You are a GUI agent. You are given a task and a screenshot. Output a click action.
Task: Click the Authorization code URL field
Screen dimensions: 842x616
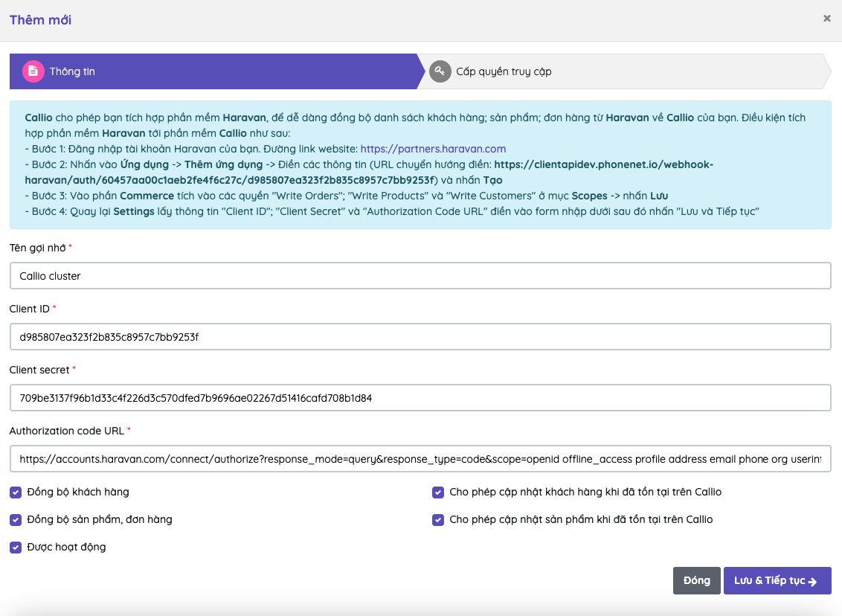tap(420, 459)
